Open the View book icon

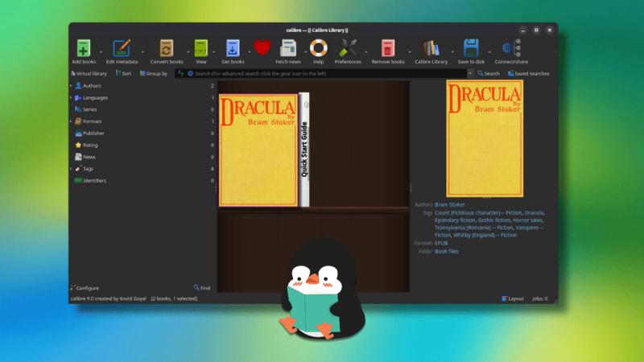click(200, 48)
